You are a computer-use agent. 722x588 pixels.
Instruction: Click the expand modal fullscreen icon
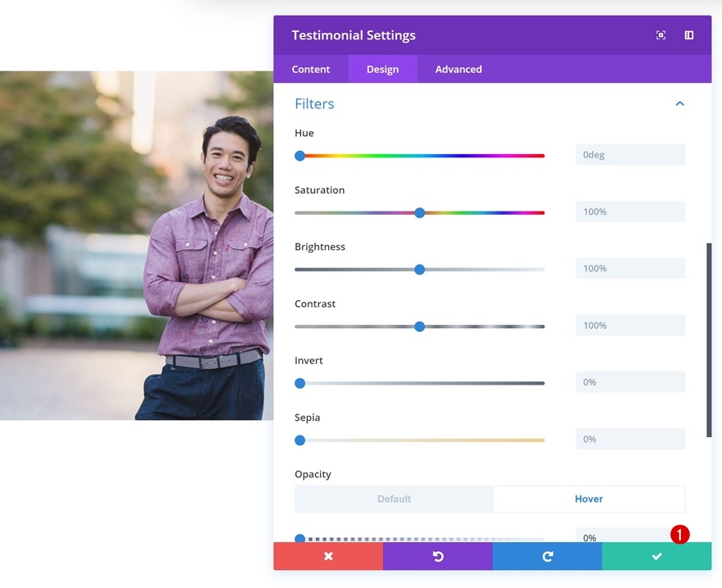click(x=660, y=35)
